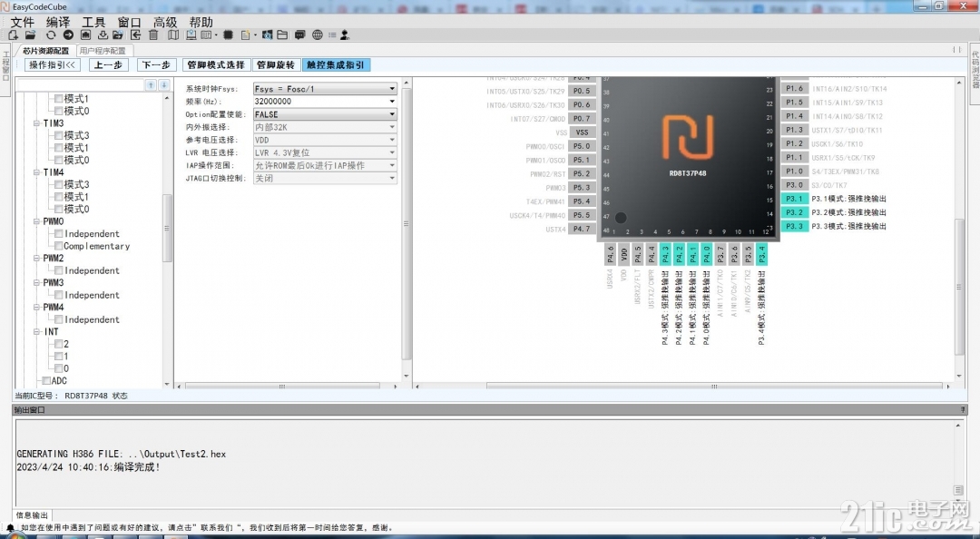Open the 编译 menu
Screen dimensions: 980x539
point(58,22)
